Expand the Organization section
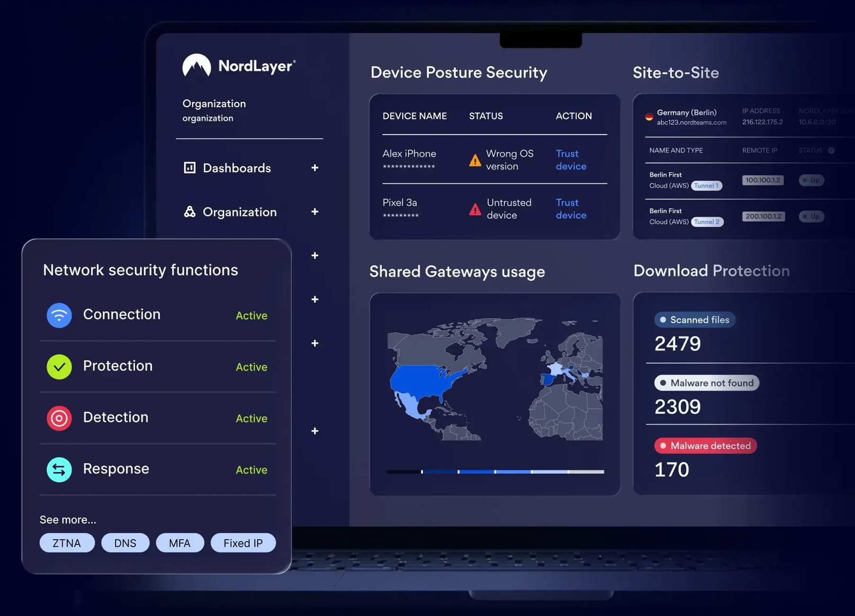This screenshot has height=616, width=855. click(315, 212)
